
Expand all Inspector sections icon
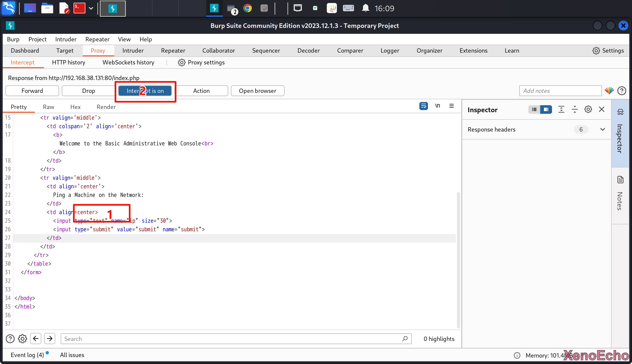(561, 110)
